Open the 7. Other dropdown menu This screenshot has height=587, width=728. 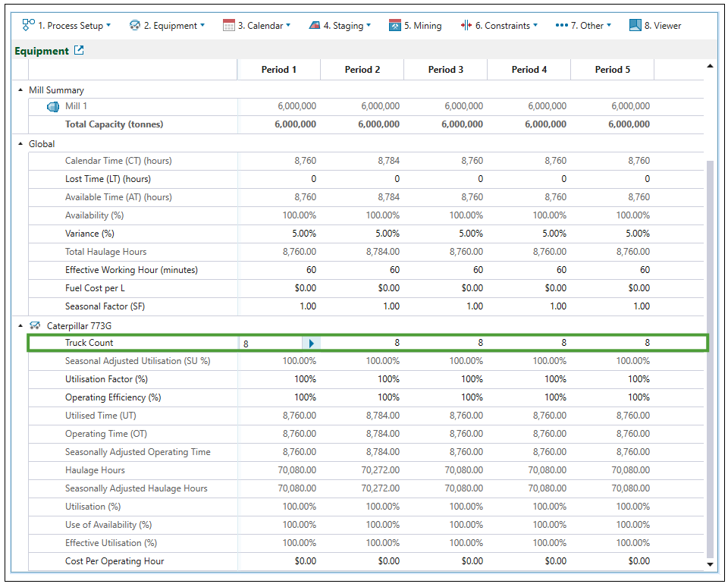(x=582, y=25)
